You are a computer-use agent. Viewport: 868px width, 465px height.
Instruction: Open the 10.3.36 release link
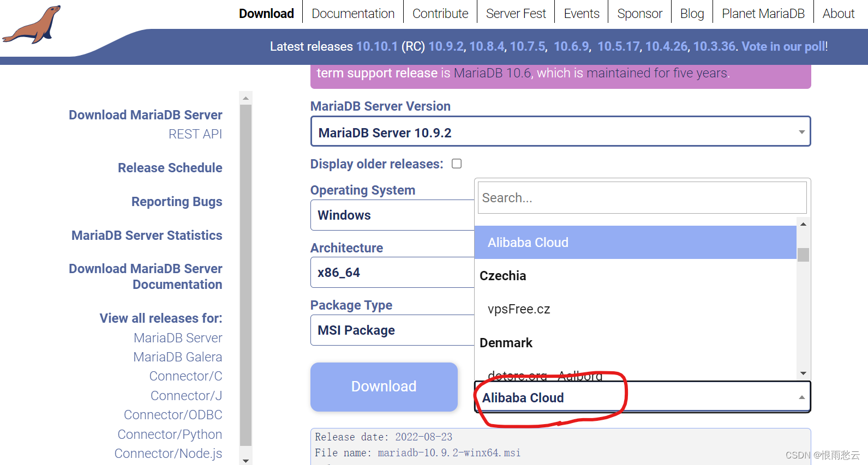(714, 46)
